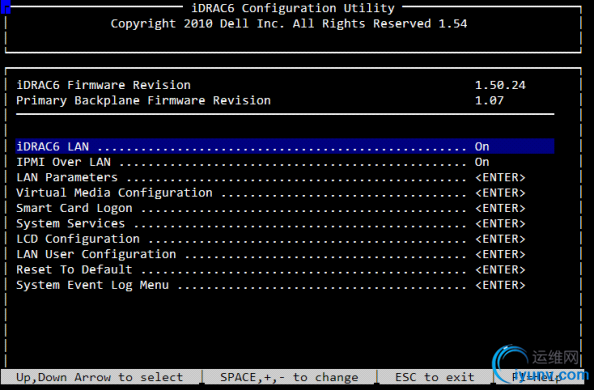Click <ENTER> beside LAN Parameters
This screenshot has width=595, height=391.
tap(500, 178)
